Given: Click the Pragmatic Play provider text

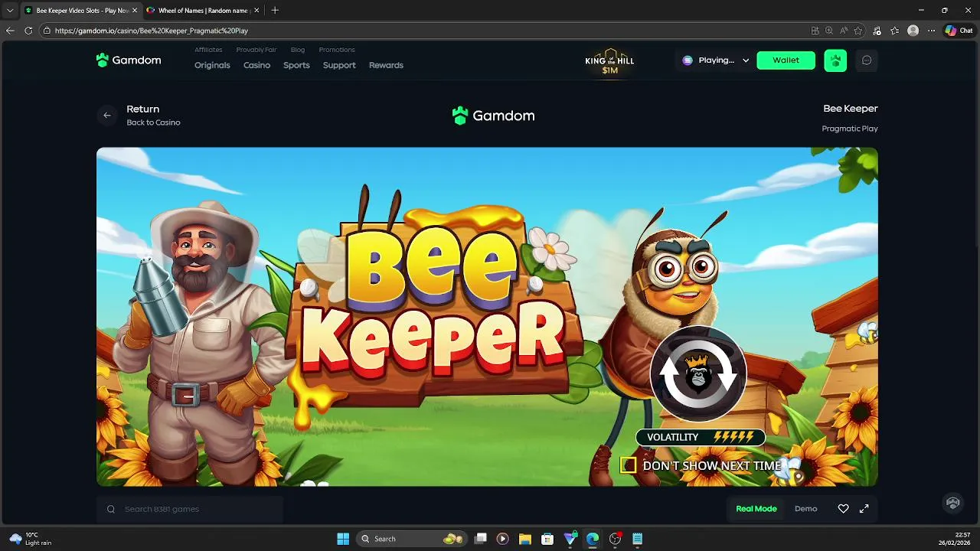Looking at the screenshot, I should click(850, 129).
